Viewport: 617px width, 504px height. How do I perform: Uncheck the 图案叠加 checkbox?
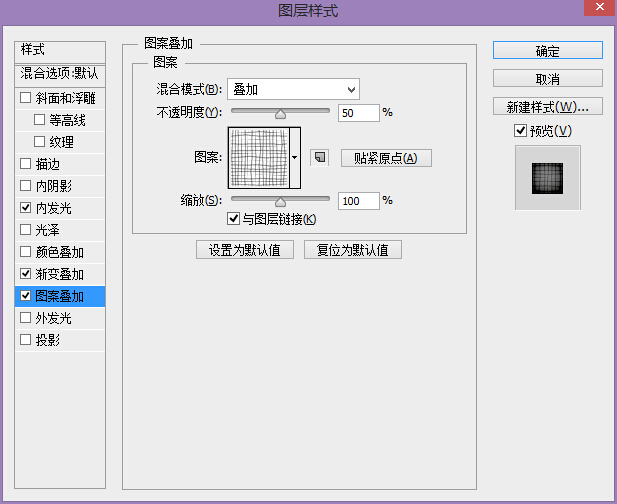pos(26,296)
